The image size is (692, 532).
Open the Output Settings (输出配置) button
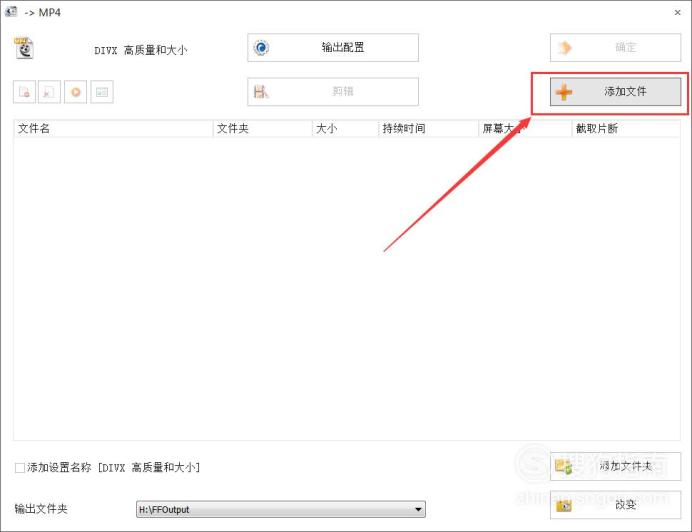pyautogui.click(x=333, y=47)
